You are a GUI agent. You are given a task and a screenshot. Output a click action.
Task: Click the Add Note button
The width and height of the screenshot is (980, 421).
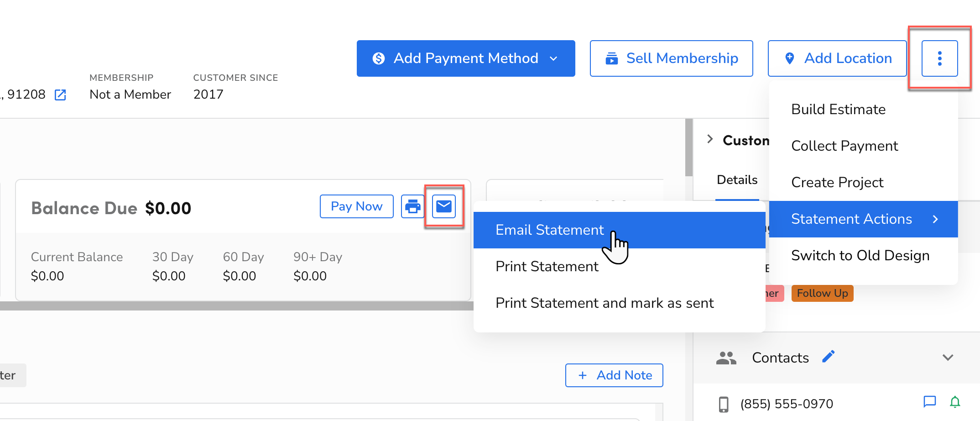point(614,375)
